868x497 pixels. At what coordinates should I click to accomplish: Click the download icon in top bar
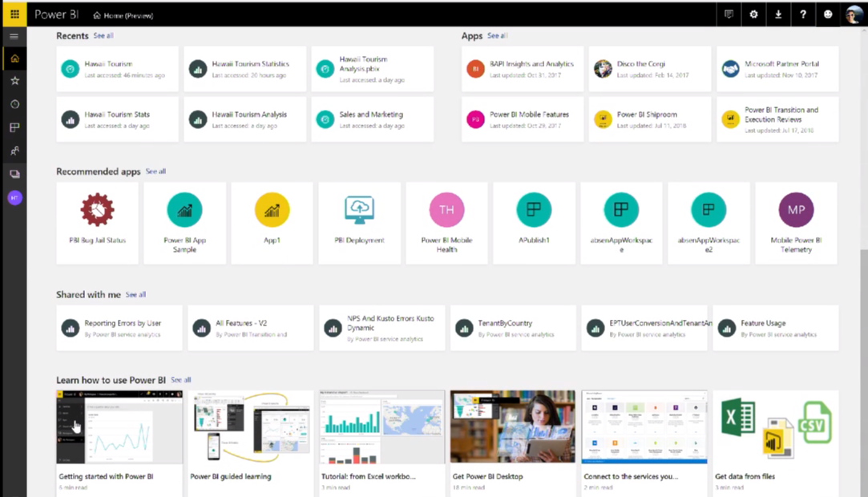pyautogui.click(x=778, y=14)
